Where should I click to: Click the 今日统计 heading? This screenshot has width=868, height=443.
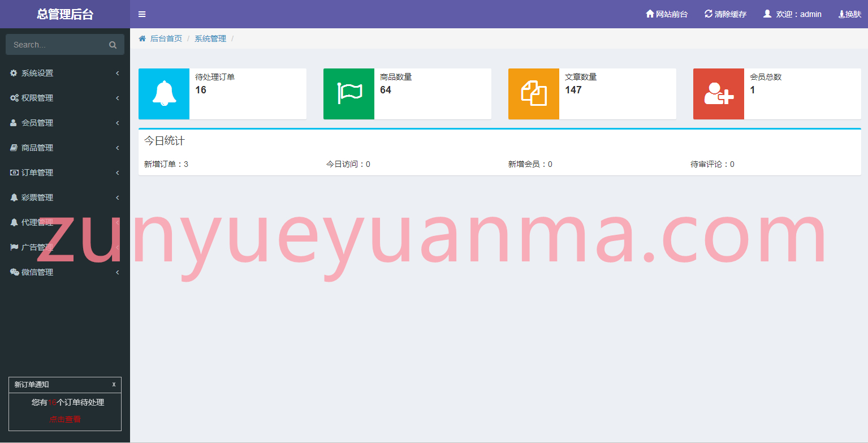(x=164, y=141)
